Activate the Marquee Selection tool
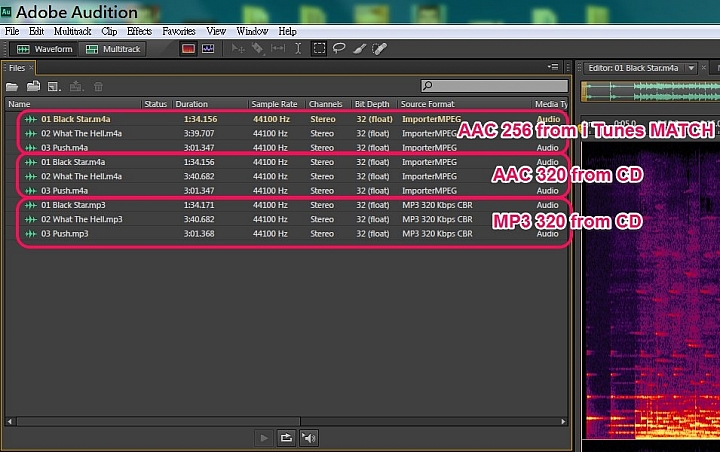Screen dimensions: 720x452 (319, 49)
